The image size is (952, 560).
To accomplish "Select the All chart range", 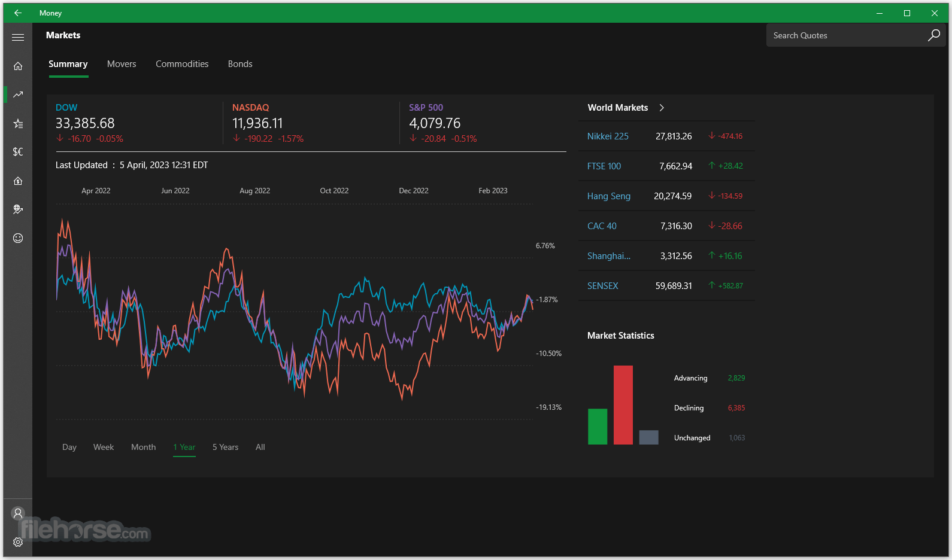I will coord(260,447).
